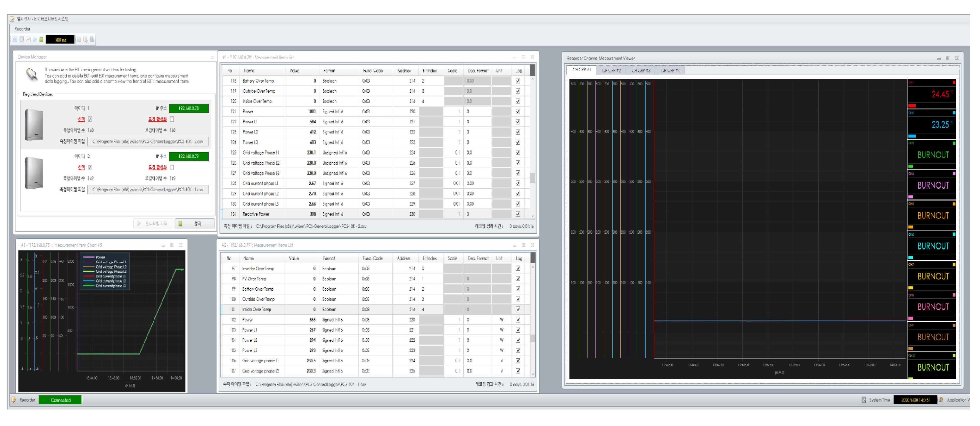Enable logging activation checkbox for device 1
The image size is (980, 426).
[x=172, y=119]
